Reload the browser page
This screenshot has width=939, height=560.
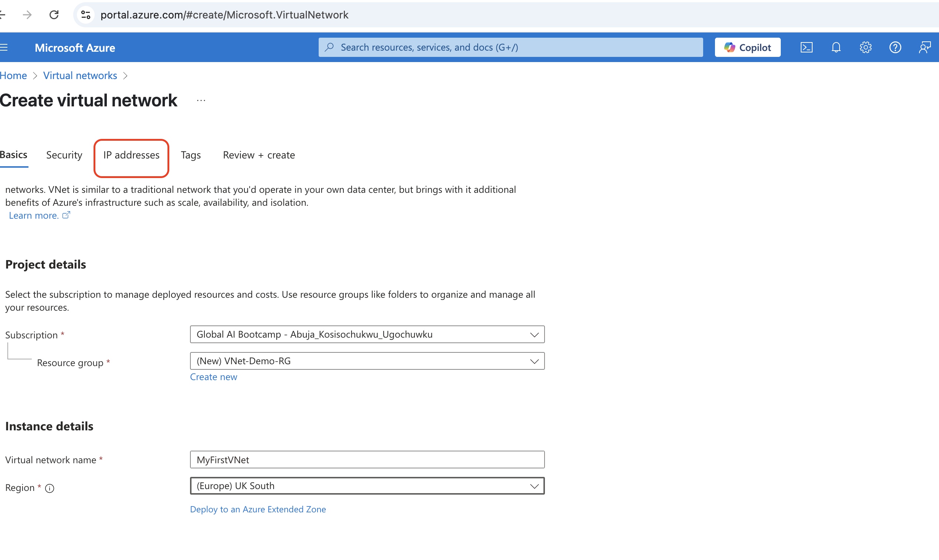(x=54, y=15)
